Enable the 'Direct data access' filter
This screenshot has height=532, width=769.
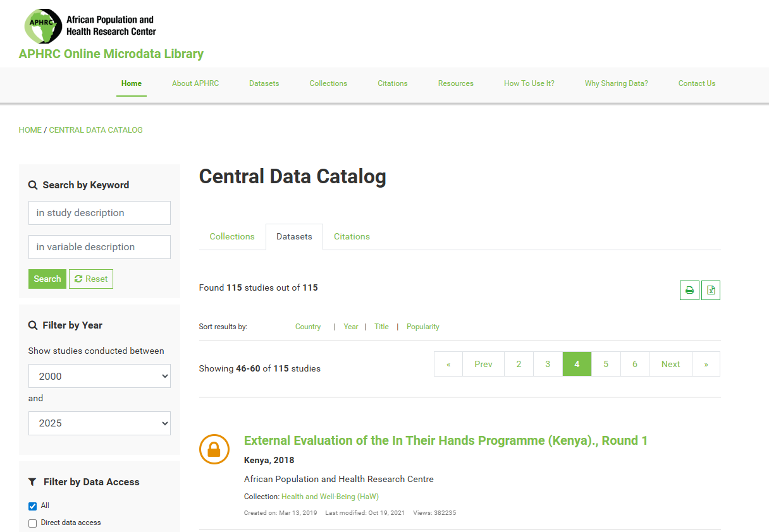tap(33, 523)
